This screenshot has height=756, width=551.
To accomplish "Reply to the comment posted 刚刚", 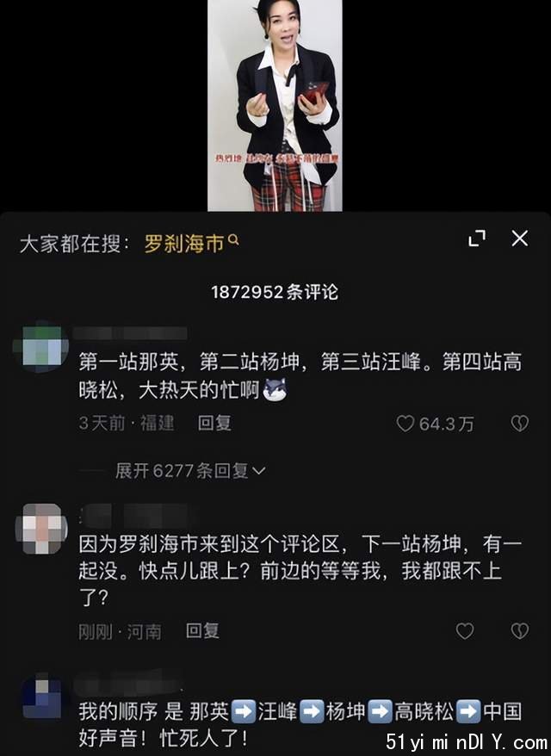I will (x=202, y=630).
